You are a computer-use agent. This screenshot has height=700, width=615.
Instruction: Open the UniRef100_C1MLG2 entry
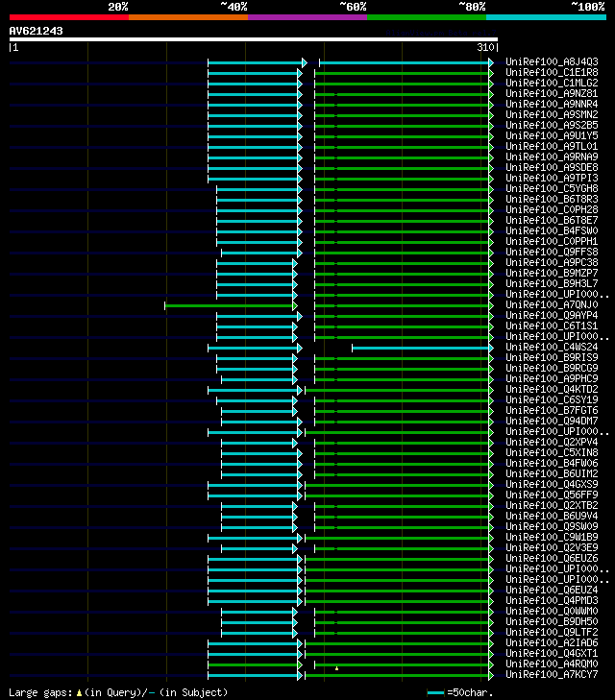point(552,83)
